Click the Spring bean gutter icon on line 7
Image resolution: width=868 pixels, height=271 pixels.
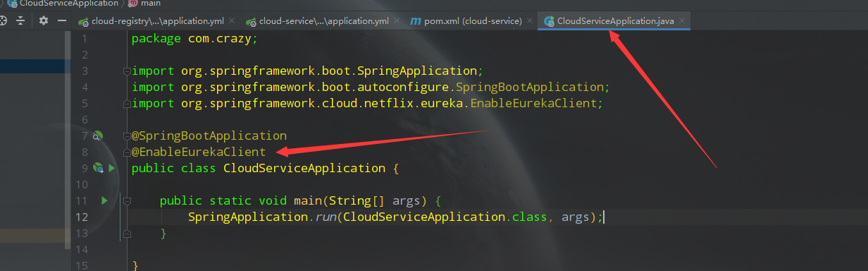coord(98,135)
